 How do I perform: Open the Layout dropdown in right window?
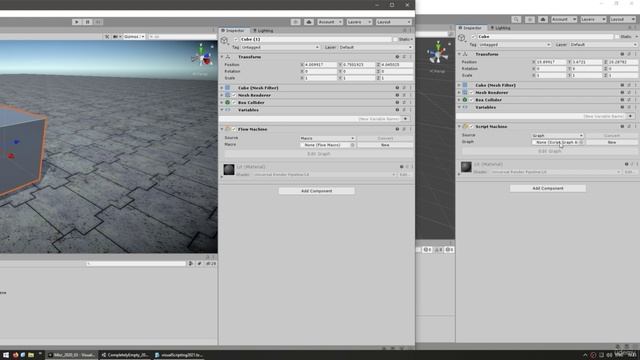pyautogui.click(x=622, y=19)
